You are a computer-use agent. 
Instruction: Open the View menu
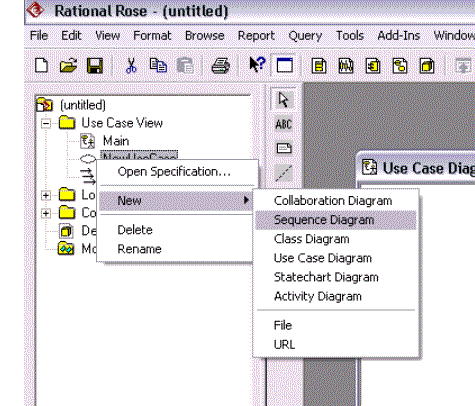tap(107, 35)
